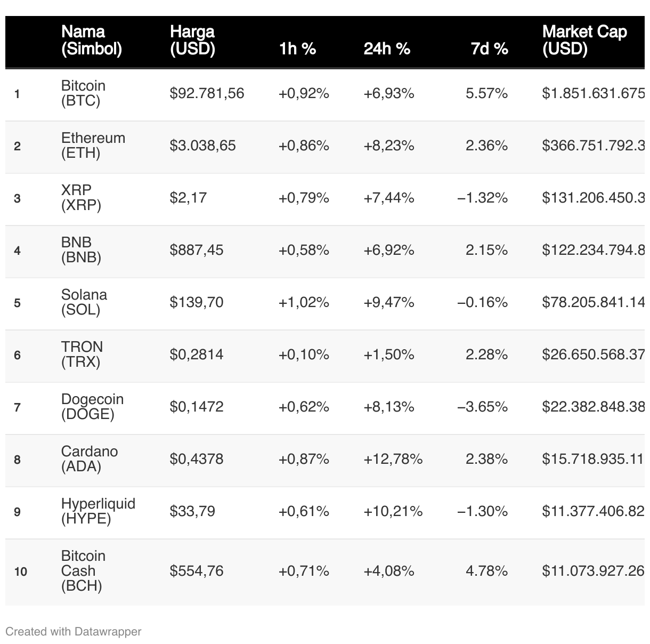The height and width of the screenshot is (644, 650).
Task: Click the 1h % column header
Action: (297, 49)
